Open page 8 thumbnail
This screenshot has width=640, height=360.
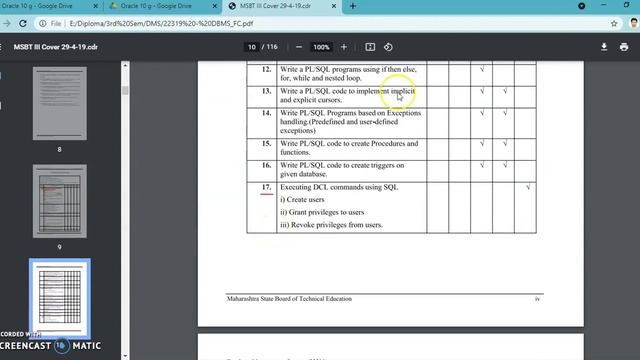coord(60,104)
